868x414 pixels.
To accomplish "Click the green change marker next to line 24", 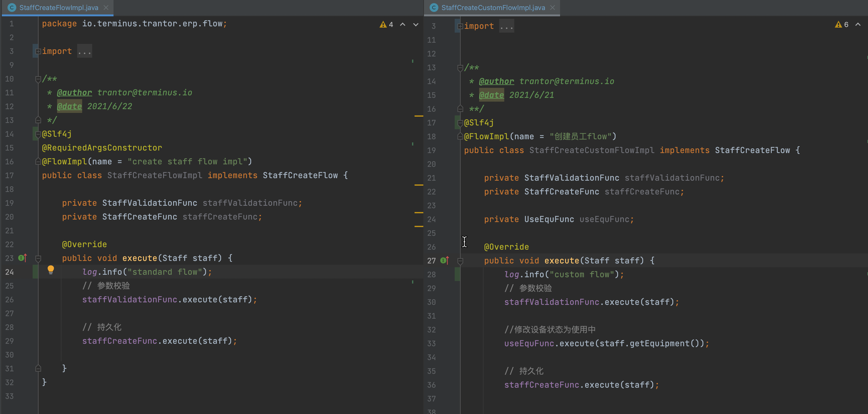I will (35, 272).
